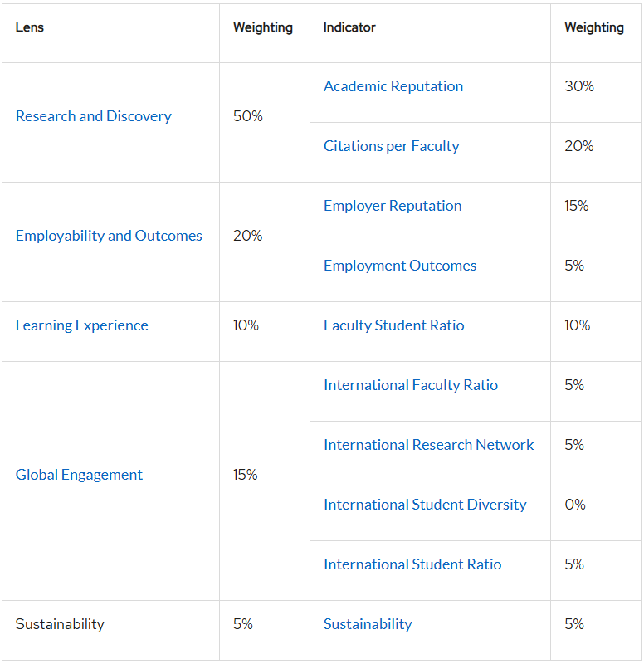Open the International Student Ratio link
Viewport: 644px width, 664px height.
coord(412,564)
